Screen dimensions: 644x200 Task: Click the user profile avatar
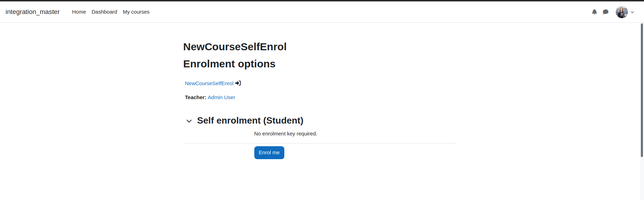click(x=622, y=12)
